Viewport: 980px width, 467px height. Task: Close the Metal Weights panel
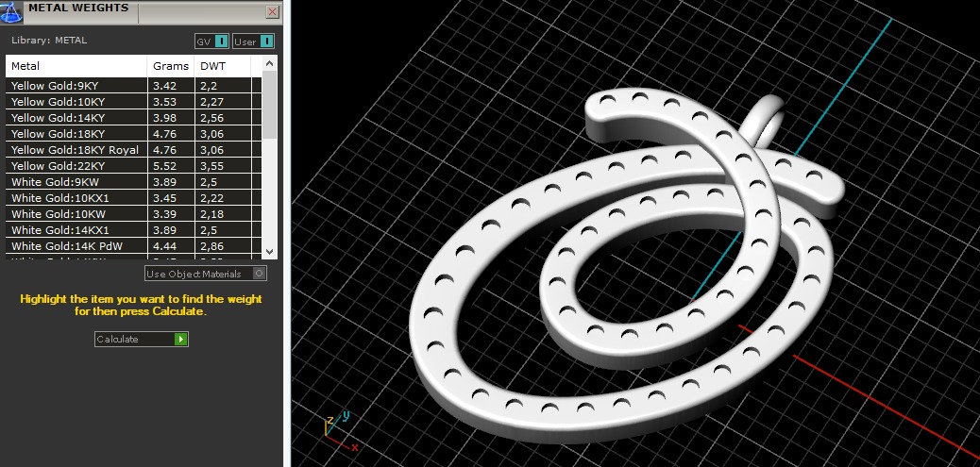(x=273, y=12)
